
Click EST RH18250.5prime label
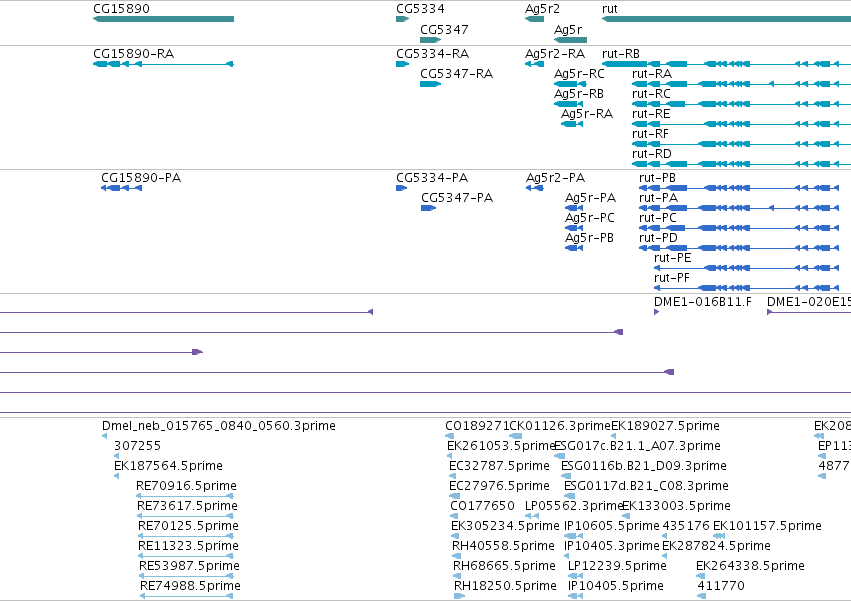click(505, 586)
